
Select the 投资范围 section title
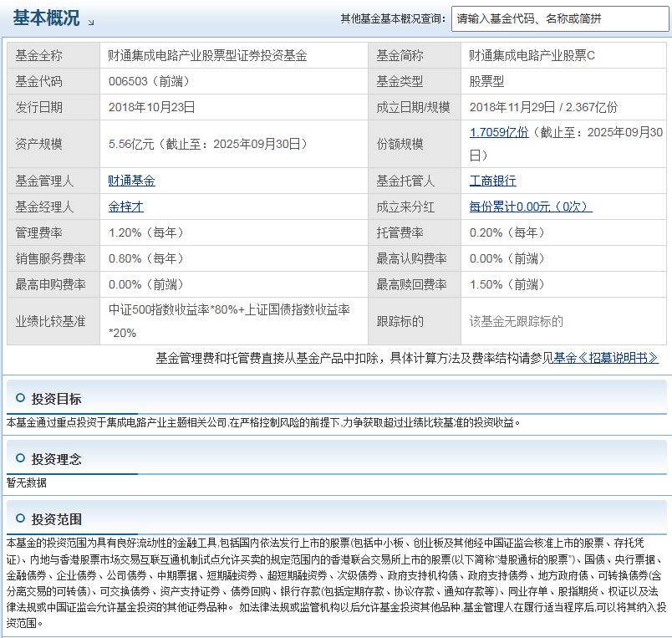point(56,519)
